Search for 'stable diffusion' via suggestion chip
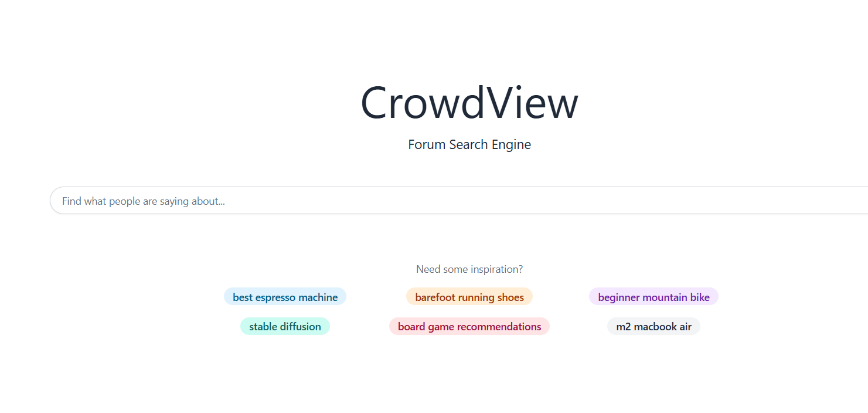The image size is (868, 413). pos(285,326)
